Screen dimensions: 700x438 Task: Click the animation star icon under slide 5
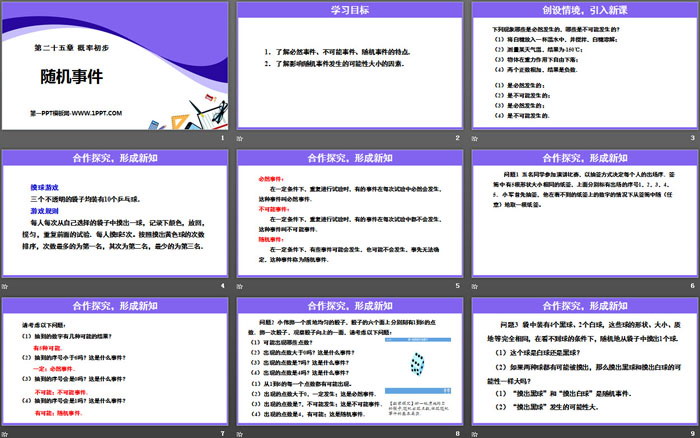coord(240,286)
